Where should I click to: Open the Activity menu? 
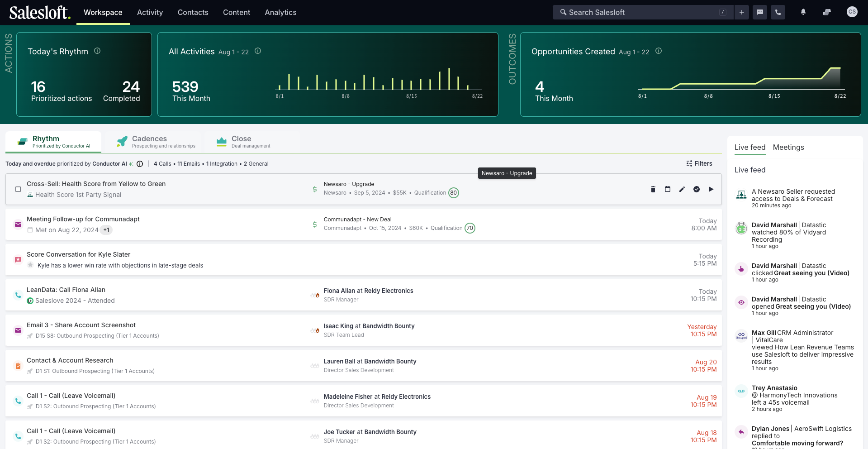[x=150, y=12]
